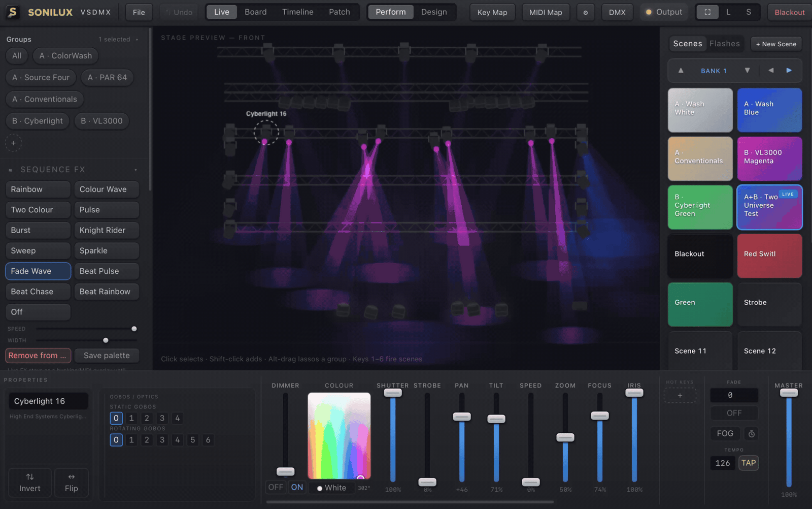Open the Patch tab

point(340,12)
